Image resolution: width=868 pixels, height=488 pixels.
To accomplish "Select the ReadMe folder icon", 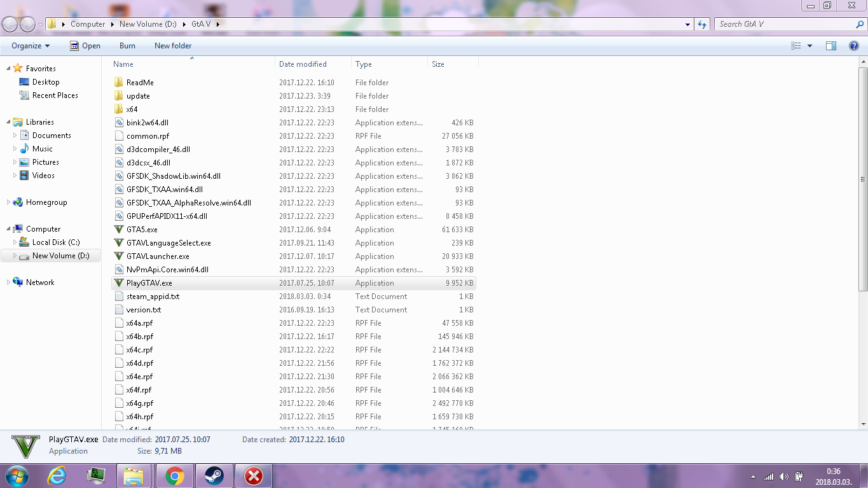I will pos(118,83).
